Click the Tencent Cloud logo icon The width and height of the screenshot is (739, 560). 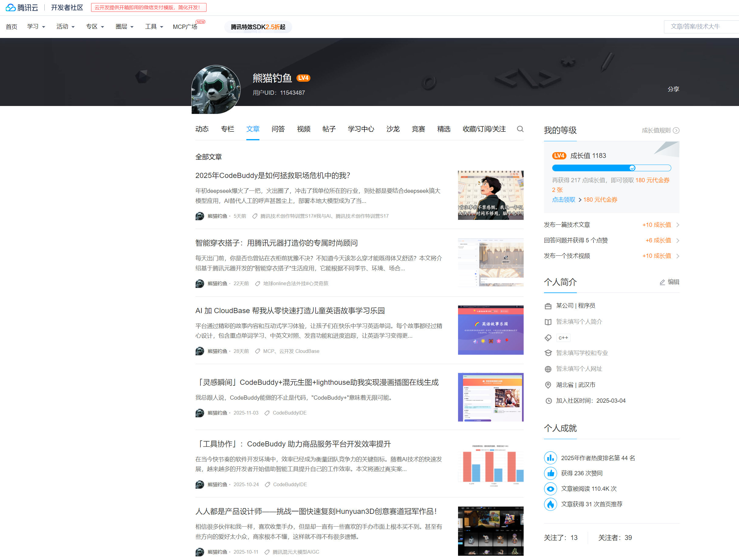pos(11,7)
